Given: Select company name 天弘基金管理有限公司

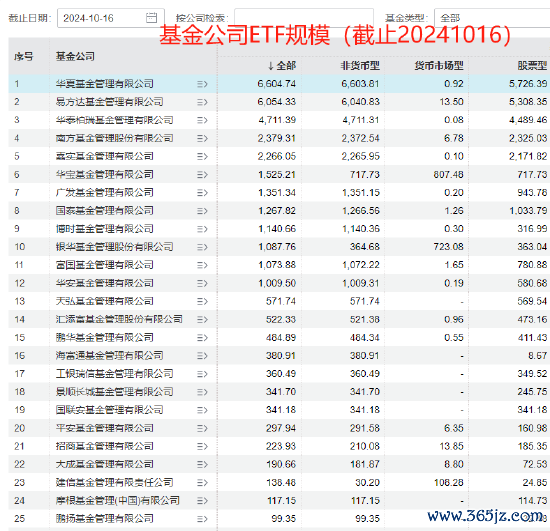Looking at the screenshot, I should [105, 301].
